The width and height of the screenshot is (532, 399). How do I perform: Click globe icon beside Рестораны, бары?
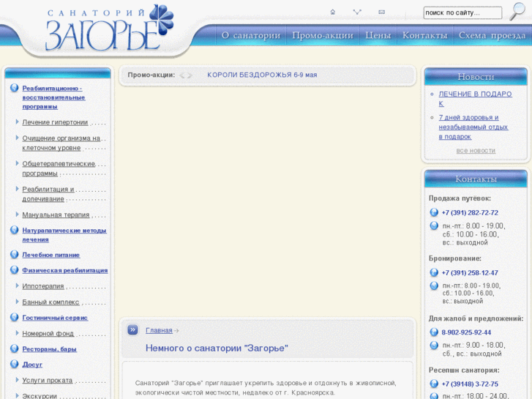coord(14,348)
